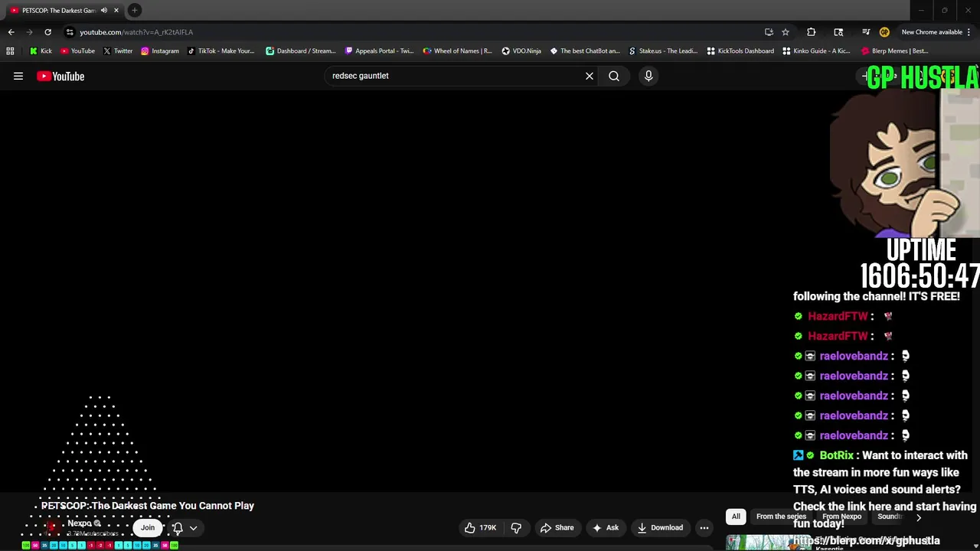Open Blerp Memes bookmark
The image size is (980, 551).
point(894,51)
